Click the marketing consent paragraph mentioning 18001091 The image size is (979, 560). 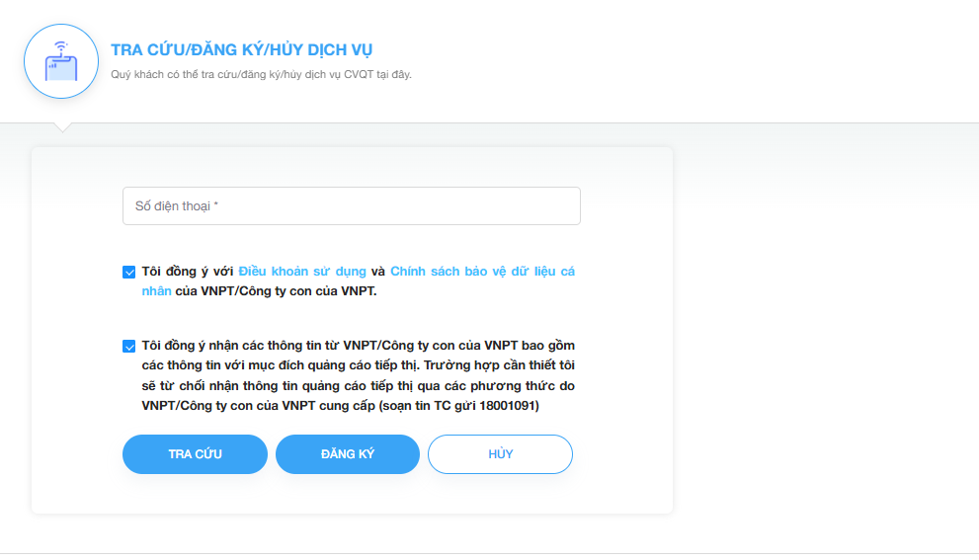click(x=358, y=375)
